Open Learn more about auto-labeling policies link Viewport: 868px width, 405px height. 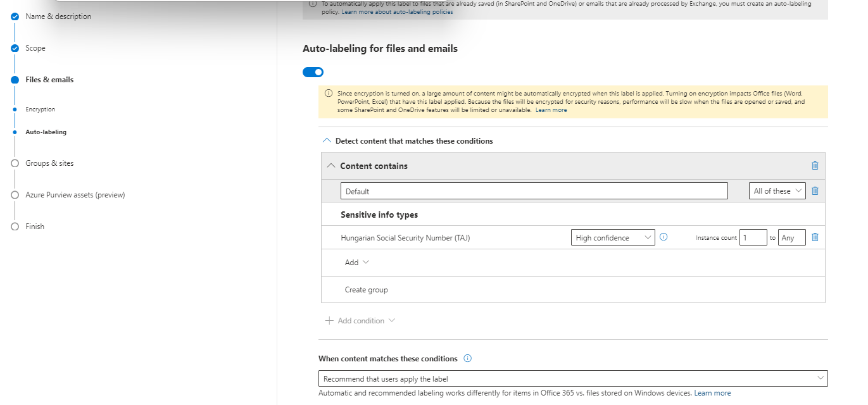click(397, 12)
